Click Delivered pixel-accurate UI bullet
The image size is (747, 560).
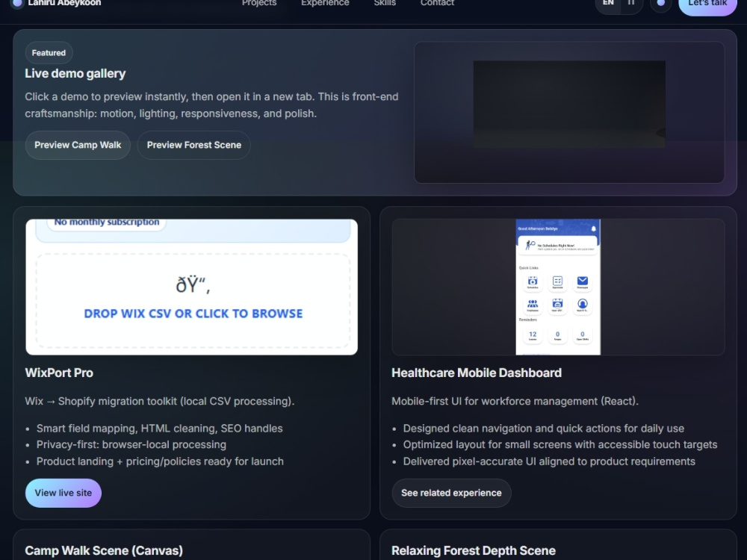[549, 461]
